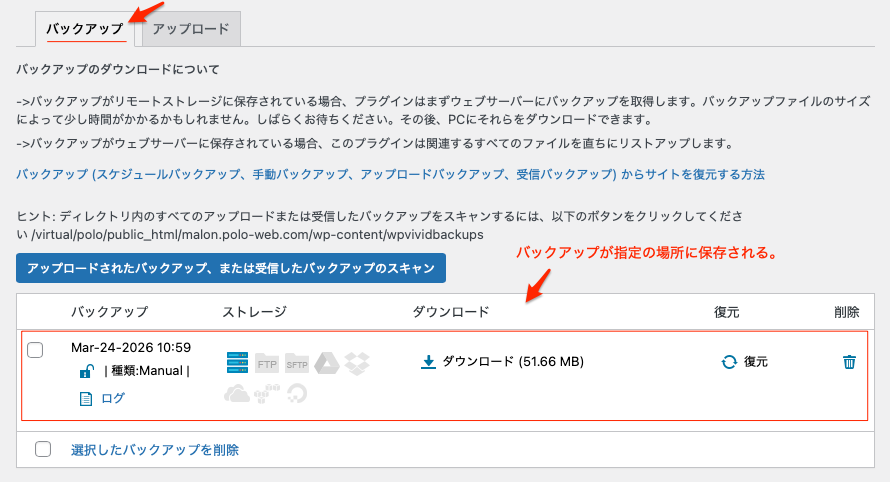
Task: Click the FTP storage icon
Action: point(267,362)
